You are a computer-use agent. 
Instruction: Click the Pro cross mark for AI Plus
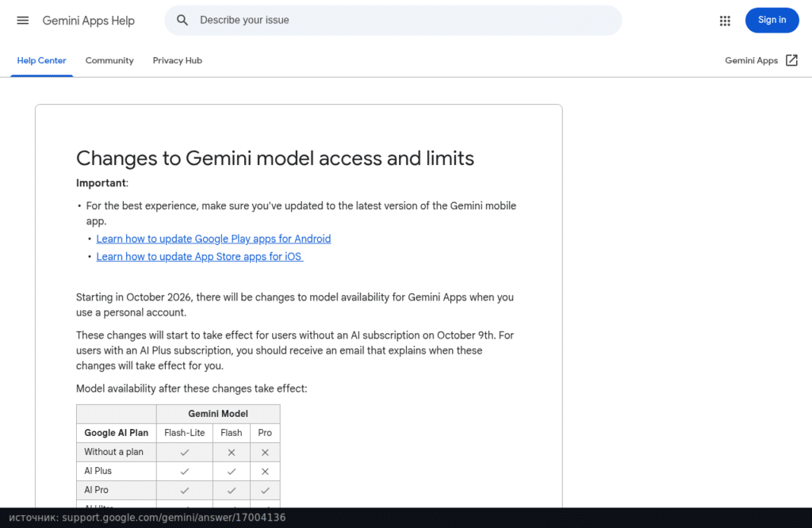coord(265,472)
